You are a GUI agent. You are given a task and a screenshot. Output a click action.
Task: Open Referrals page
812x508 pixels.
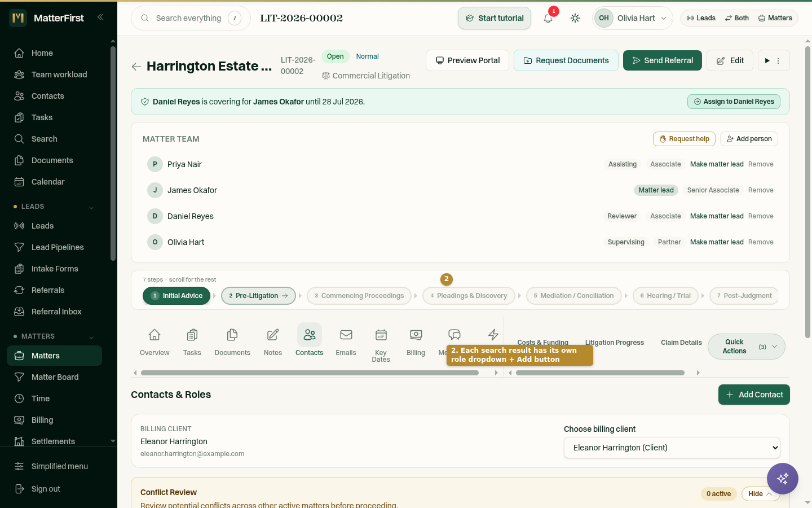click(x=55, y=290)
